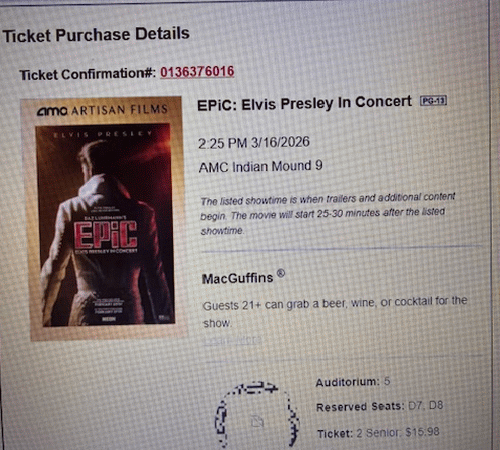Viewport: 500px width, 450px height.
Task: Click the Reserved Seats D7, D8 line
Action: (379, 406)
